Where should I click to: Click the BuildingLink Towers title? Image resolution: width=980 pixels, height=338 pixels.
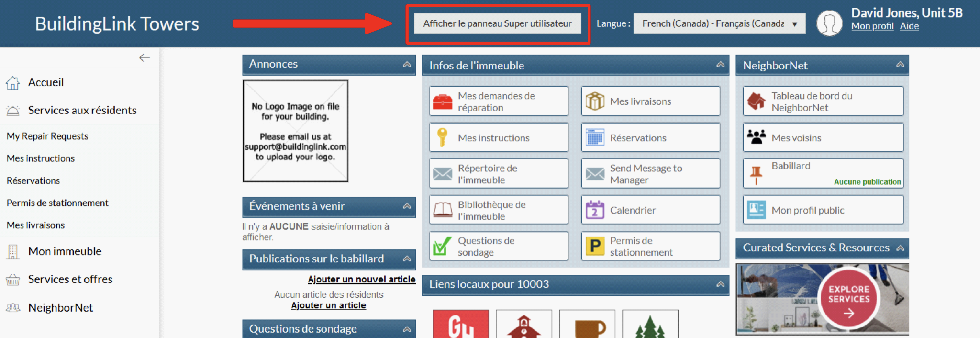117,23
